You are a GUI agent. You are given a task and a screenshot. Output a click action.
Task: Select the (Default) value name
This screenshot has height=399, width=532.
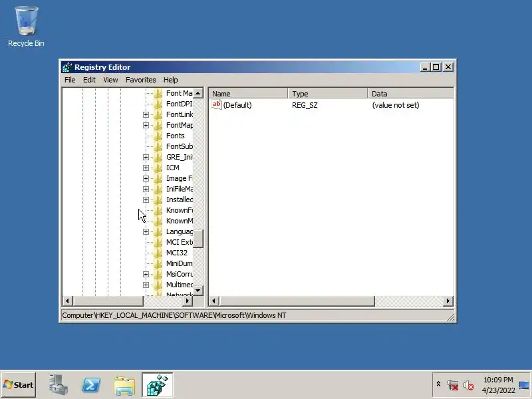tap(237, 105)
